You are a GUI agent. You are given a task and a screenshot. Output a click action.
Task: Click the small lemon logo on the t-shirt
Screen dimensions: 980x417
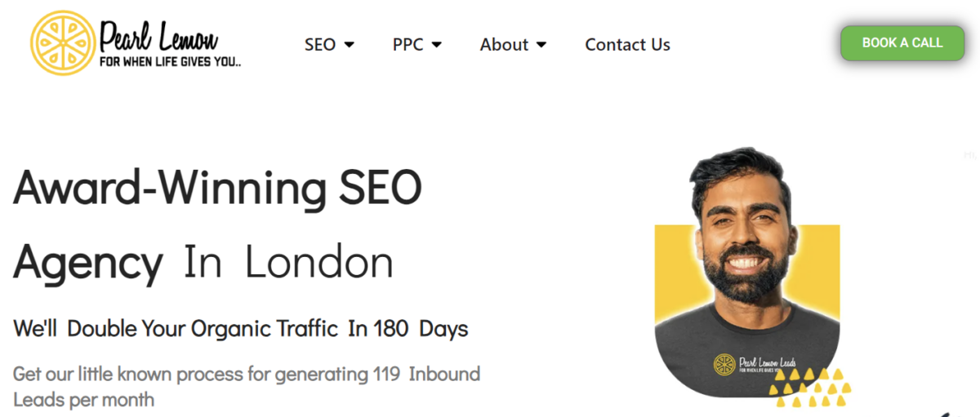click(x=723, y=364)
